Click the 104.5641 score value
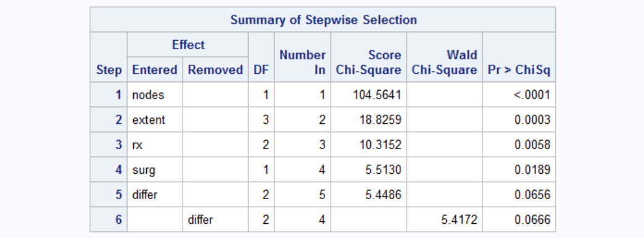The image size is (644, 238). [x=368, y=95]
